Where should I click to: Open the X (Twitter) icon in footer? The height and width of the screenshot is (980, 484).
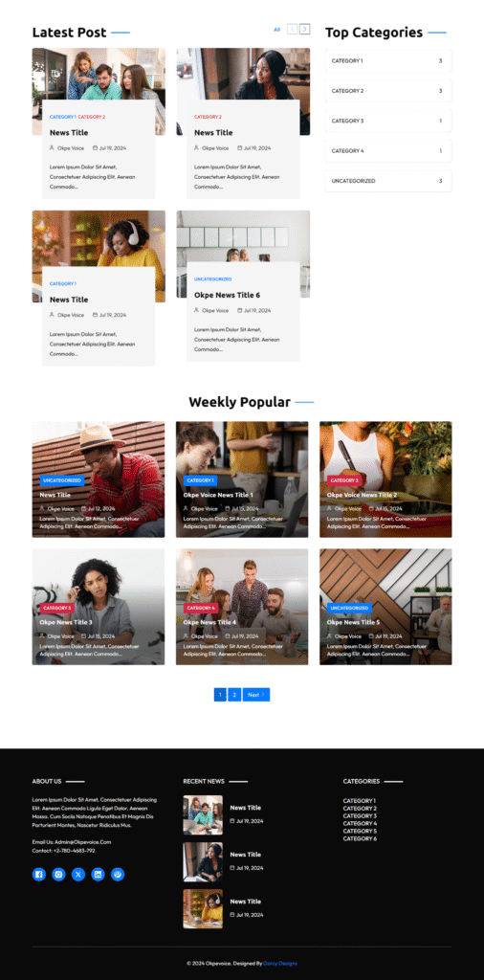[x=78, y=875]
